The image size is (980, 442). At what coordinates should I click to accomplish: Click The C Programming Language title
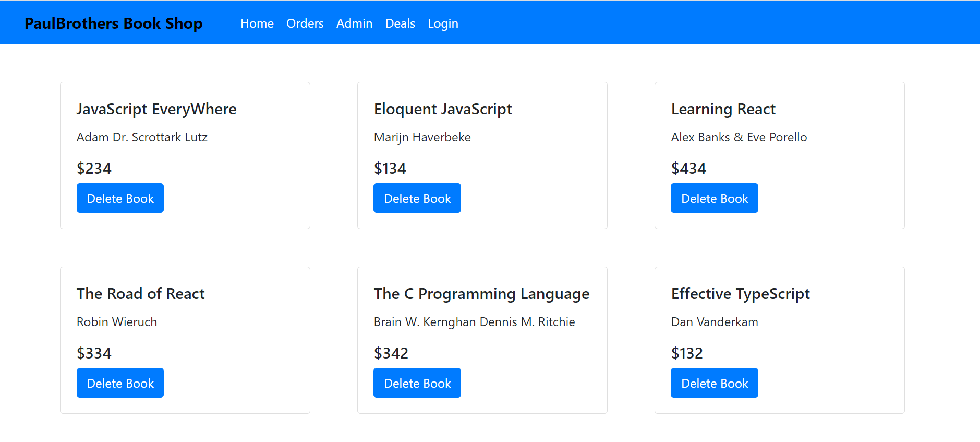[482, 294]
